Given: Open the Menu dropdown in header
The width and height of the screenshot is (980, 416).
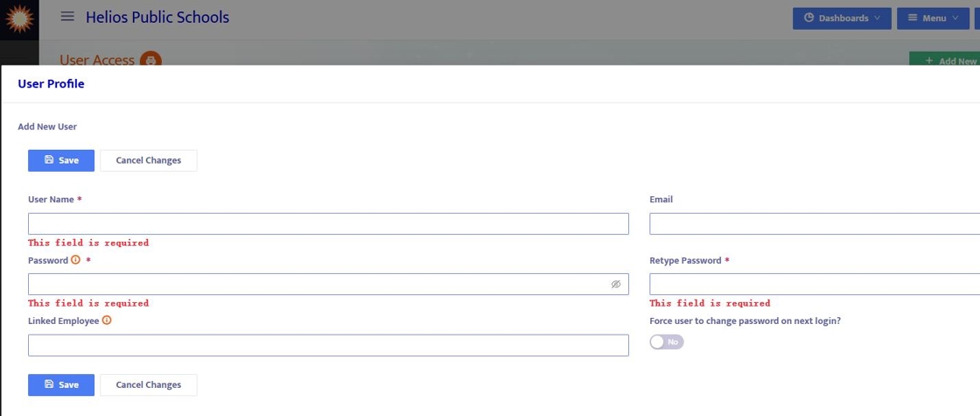Looking at the screenshot, I should (932, 18).
